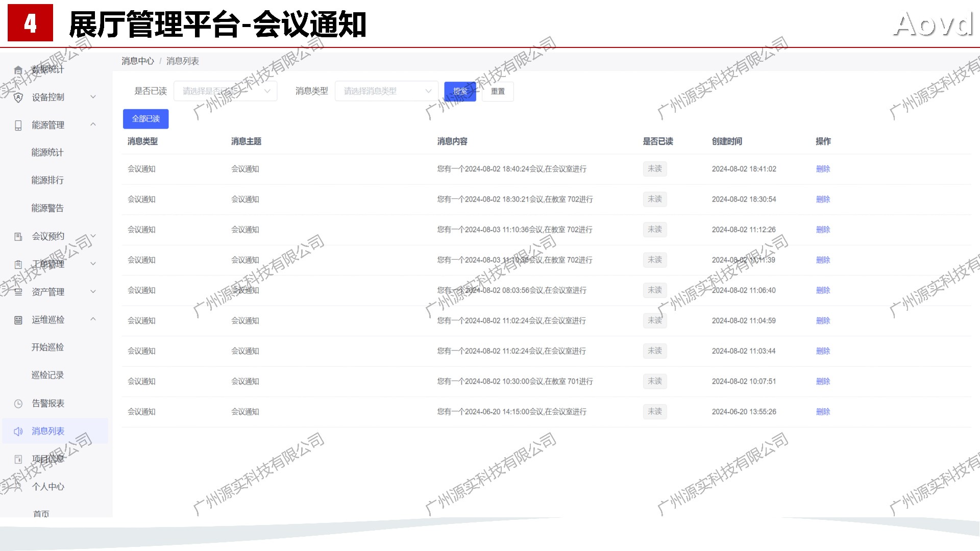Screen dimensions: 980x551
Task: Click the 重置 reset button
Action: 497,91
